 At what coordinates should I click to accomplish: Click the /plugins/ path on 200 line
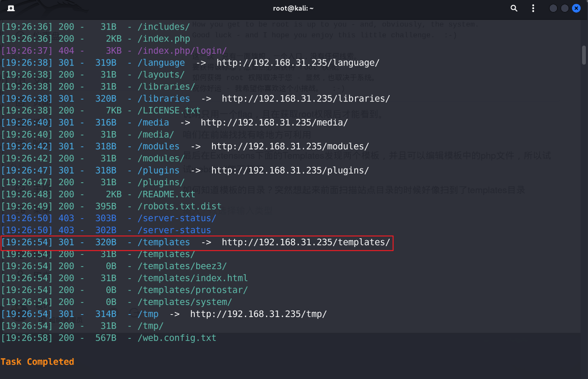(x=161, y=182)
